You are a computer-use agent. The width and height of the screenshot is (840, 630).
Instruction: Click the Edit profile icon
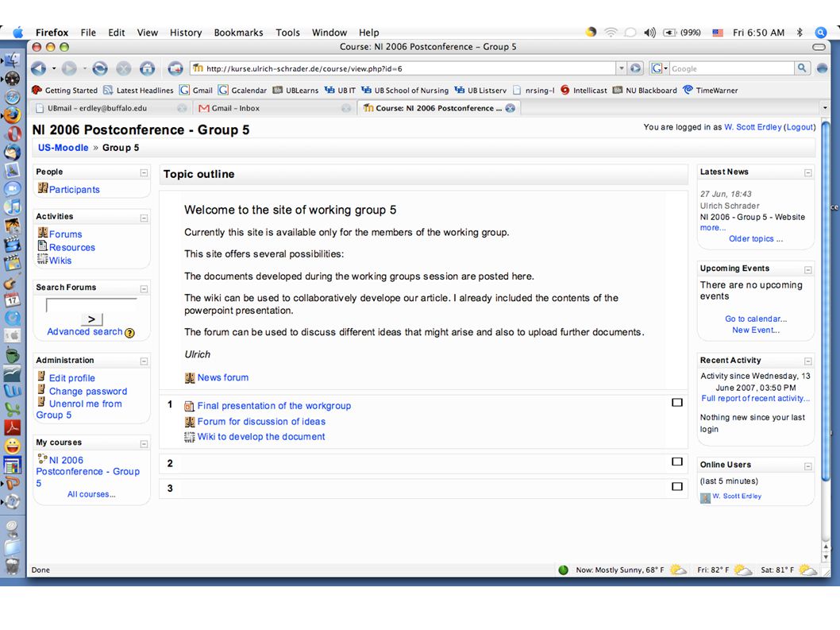(x=41, y=377)
